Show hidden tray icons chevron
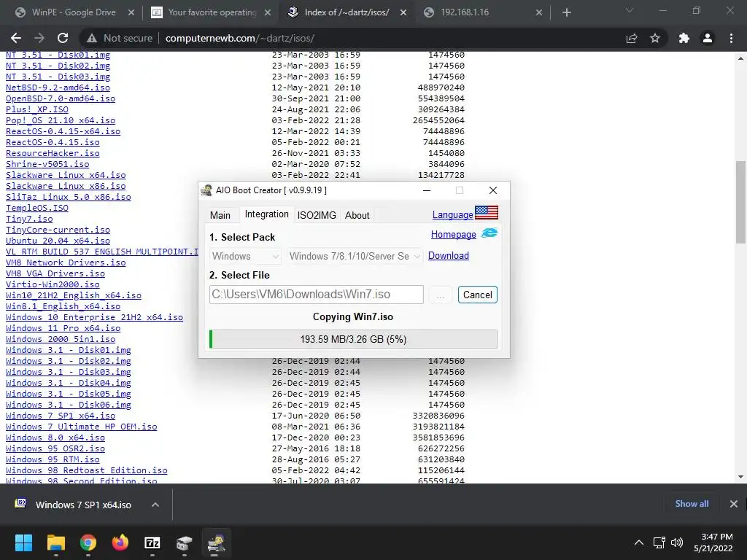747x560 pixels. point(639,542)
